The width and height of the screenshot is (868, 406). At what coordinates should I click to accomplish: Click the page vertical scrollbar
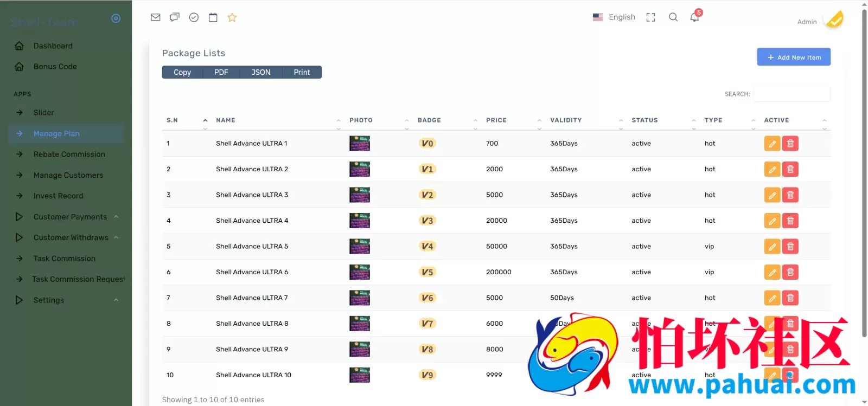click(864, 173)
